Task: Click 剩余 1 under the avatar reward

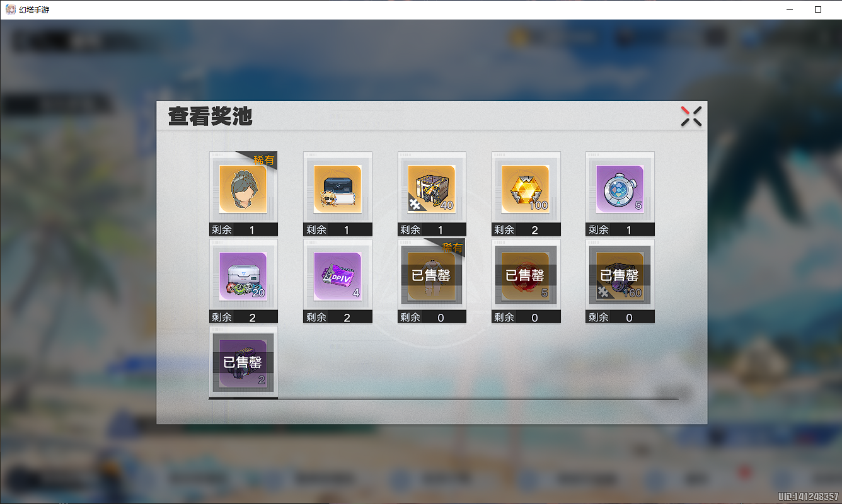Action: point(243,230)
